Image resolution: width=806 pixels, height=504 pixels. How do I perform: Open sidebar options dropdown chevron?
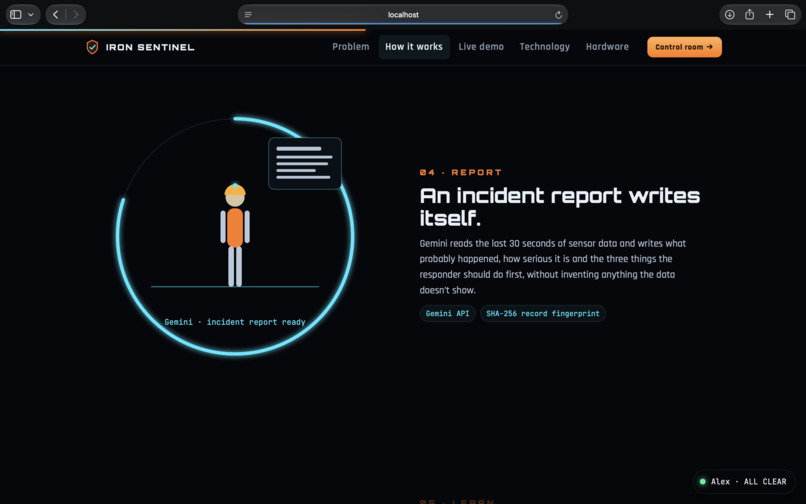31,14
